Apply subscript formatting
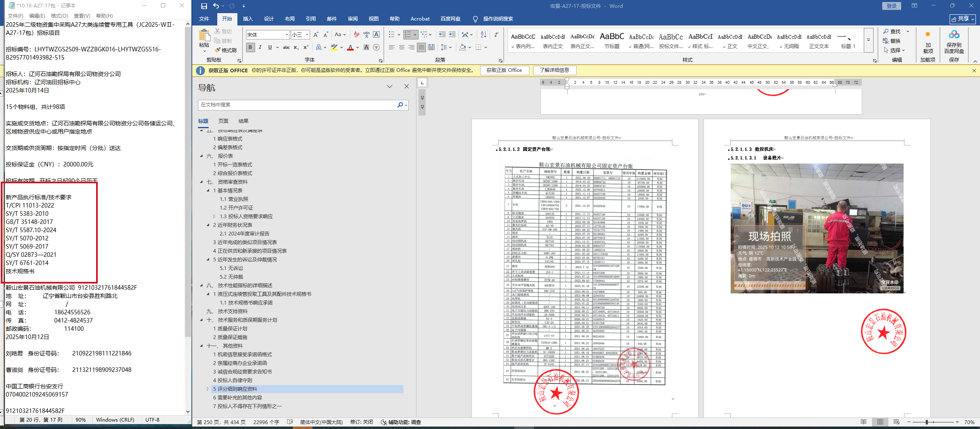Viewport: 980px width, 429px height. click(296, 47)
